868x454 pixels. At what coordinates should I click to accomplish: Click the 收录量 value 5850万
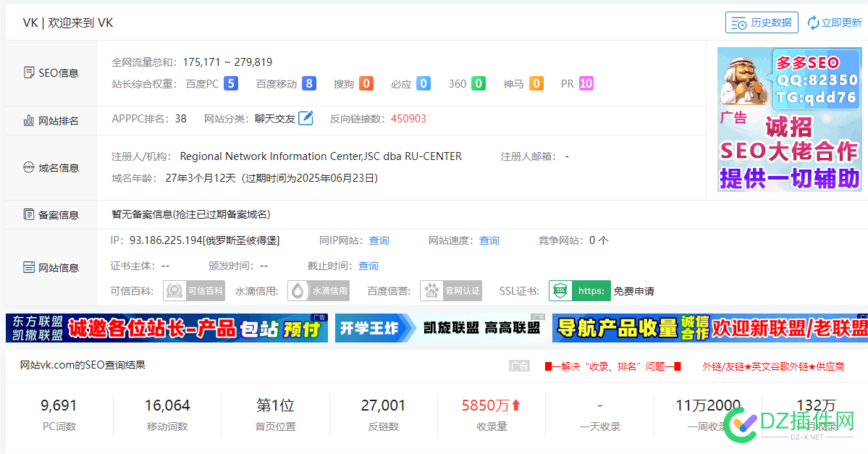[491, 405]
